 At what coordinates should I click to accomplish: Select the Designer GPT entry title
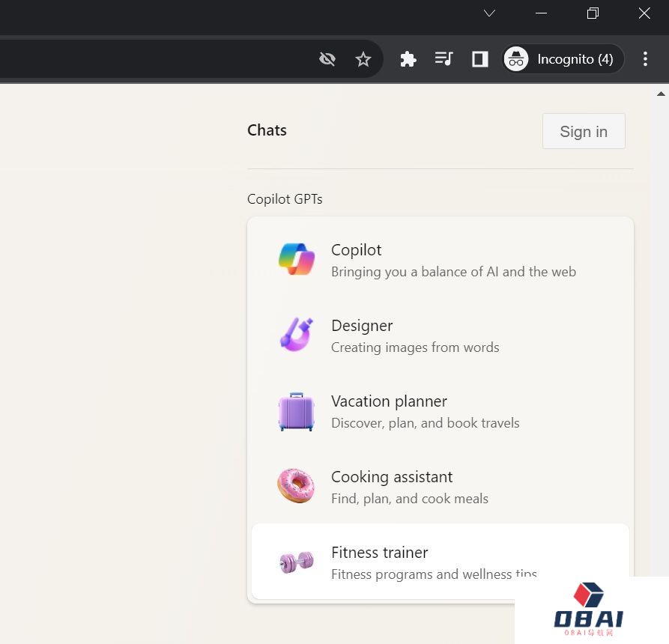(x=362, y=326)
